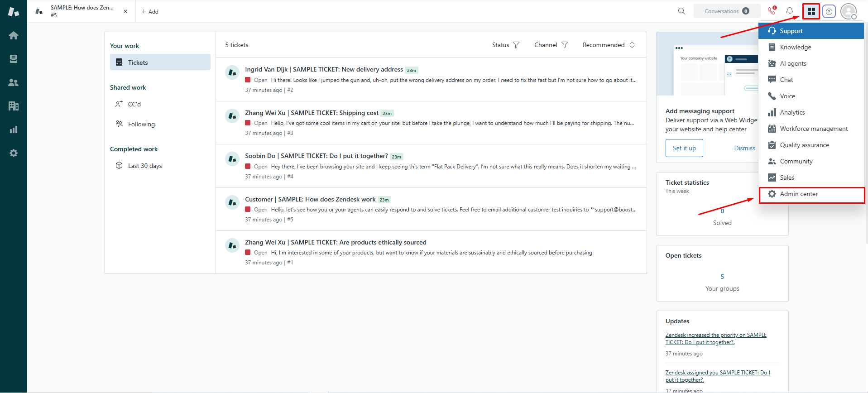This screenshot has width=868, height=393.
Task: Select Last 30 days under Completed work
Action: click(x=144, y=166)
